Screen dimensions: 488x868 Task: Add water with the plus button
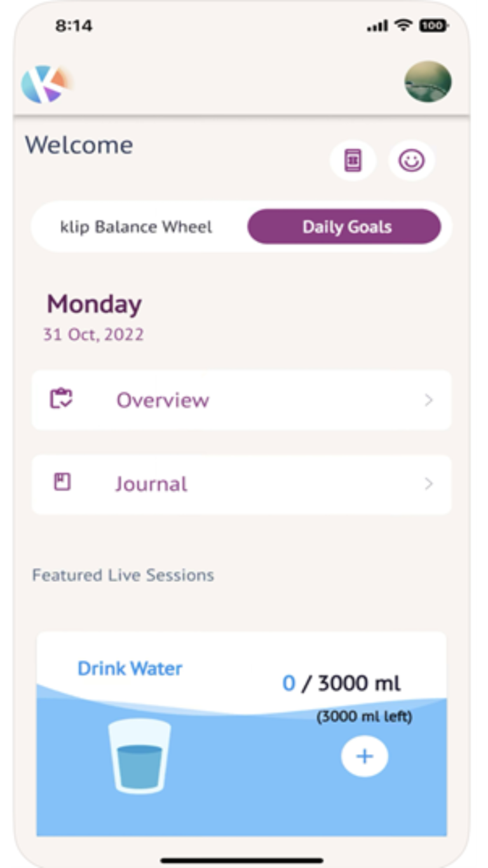click(364, 756)
